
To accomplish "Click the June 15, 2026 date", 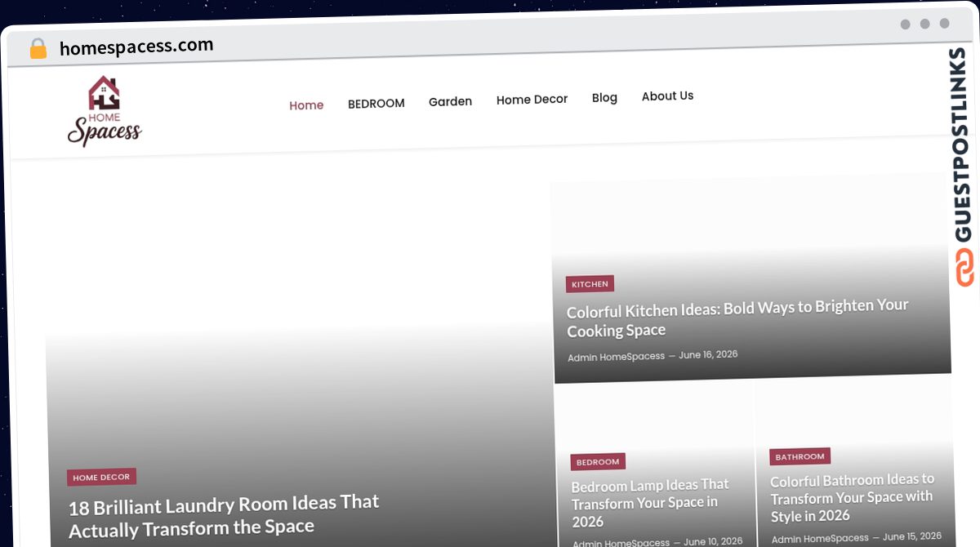I will (x=912, y=536).
